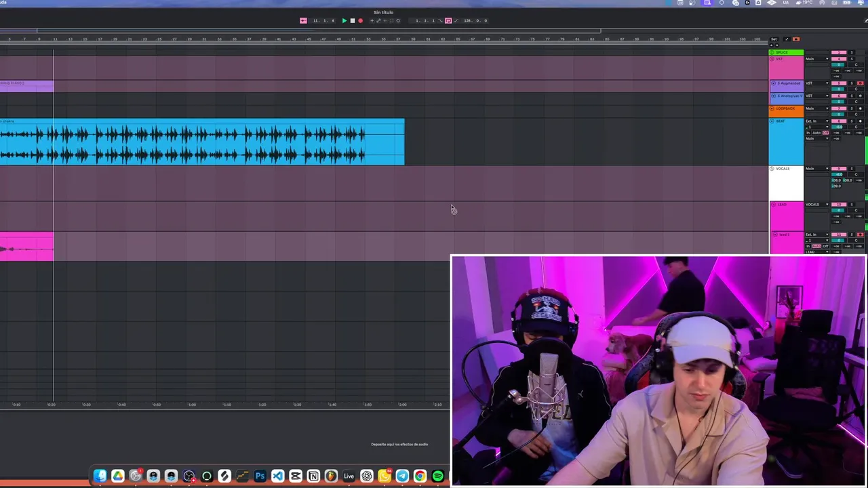Open FL Studio from the Dock

pyautogui.click(x=331, y=476)
